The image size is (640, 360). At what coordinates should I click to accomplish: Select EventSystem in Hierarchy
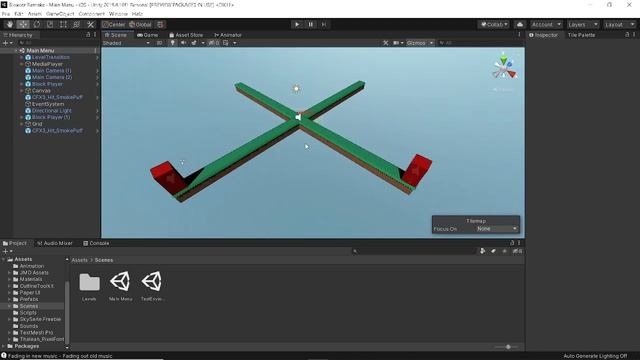pyautogui.click(x=48, y=104)
